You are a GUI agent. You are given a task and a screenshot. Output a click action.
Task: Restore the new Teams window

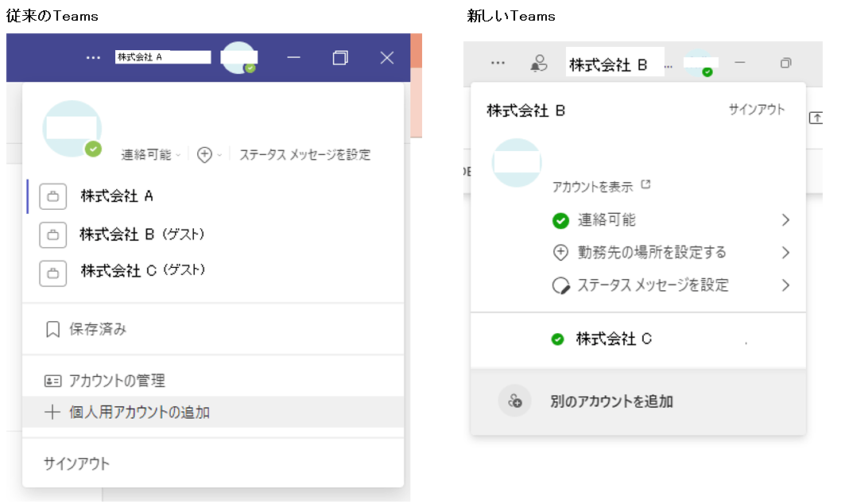785,63
